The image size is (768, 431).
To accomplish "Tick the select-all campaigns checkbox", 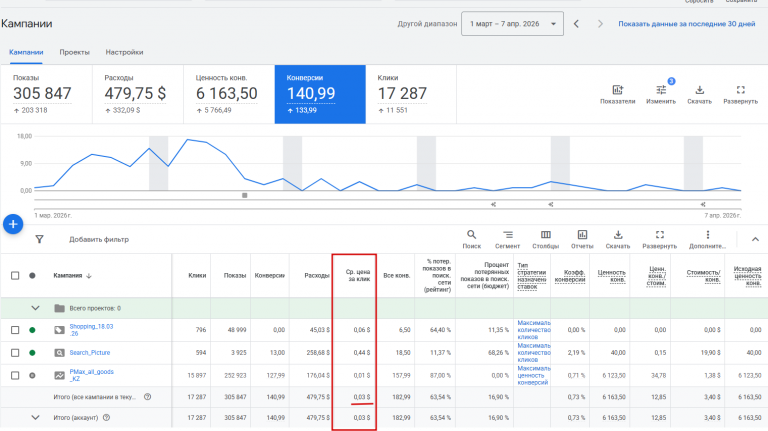I will click(15, 275).
